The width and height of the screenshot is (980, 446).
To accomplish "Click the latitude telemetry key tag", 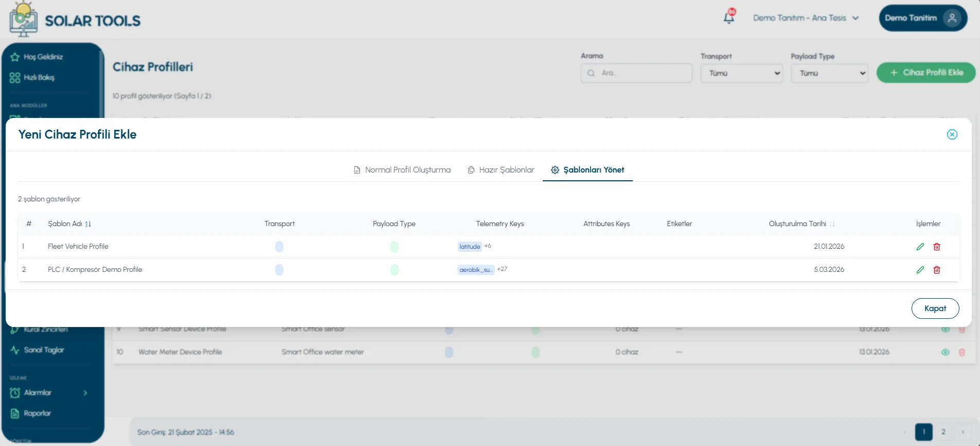I will point(470,247).
